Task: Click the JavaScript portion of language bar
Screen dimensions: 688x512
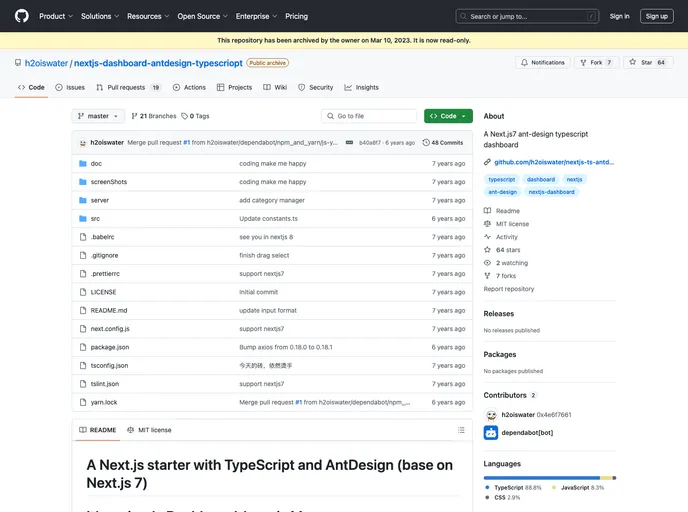Action: pos(606,478)
